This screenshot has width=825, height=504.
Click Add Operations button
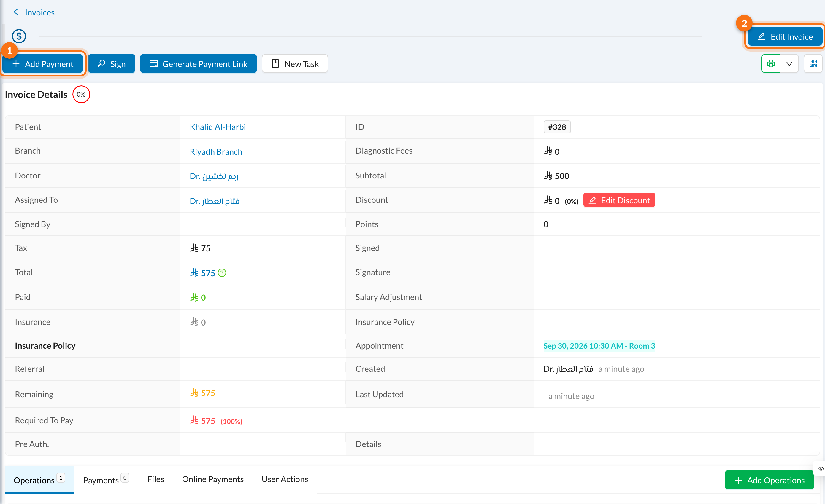(769, 480)
